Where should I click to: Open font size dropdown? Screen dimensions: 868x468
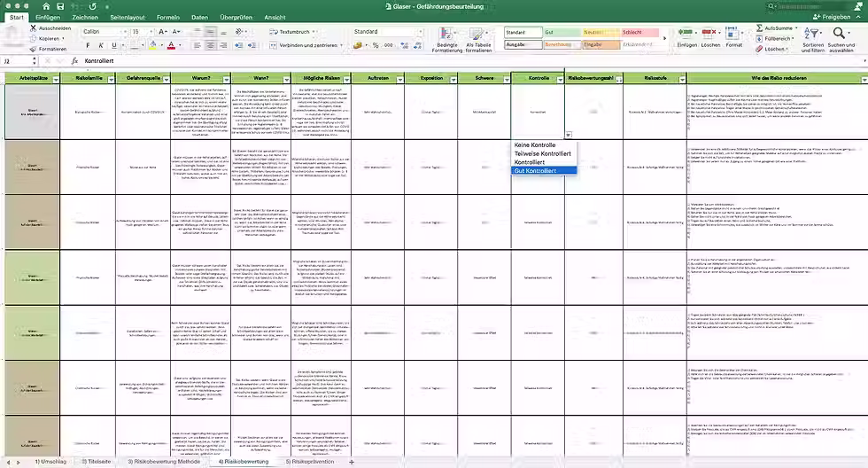tap(151, 32)
